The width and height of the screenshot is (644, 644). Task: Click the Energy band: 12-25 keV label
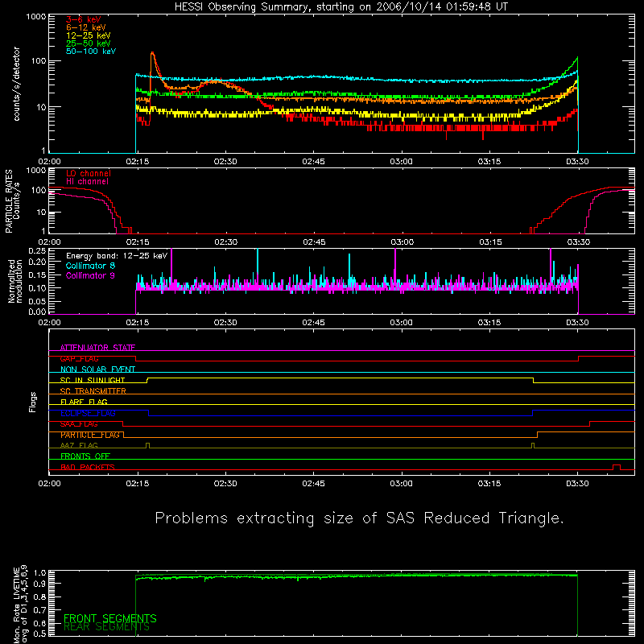coord(117,256)
